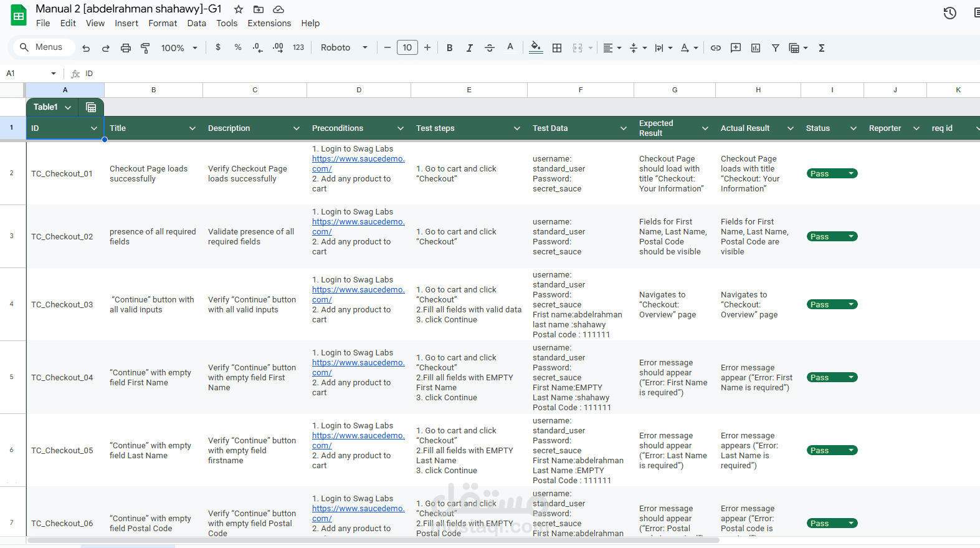980x548 pixels.
Task: Toggle bold formatting
Action: [x=449, y=48]
